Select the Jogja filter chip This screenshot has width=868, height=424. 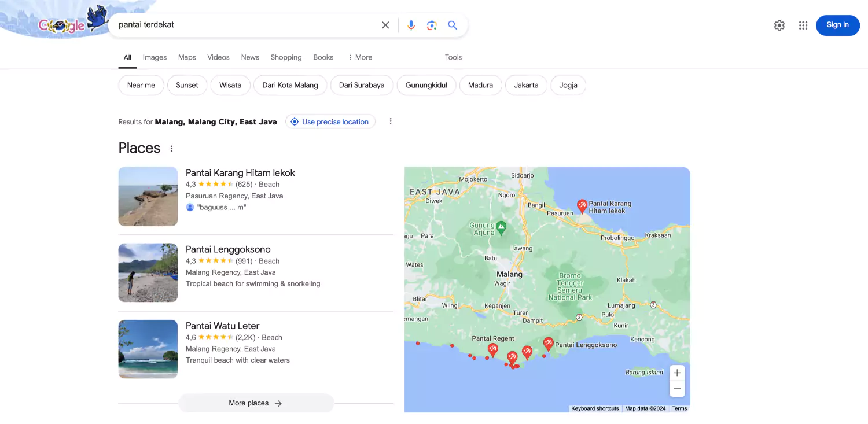(568, 85)
